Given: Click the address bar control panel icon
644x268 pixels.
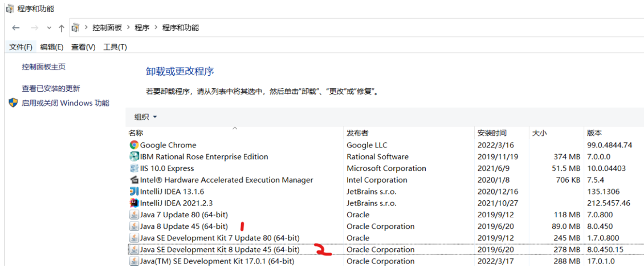Looking at the screenshot, I should pos(76,28).
